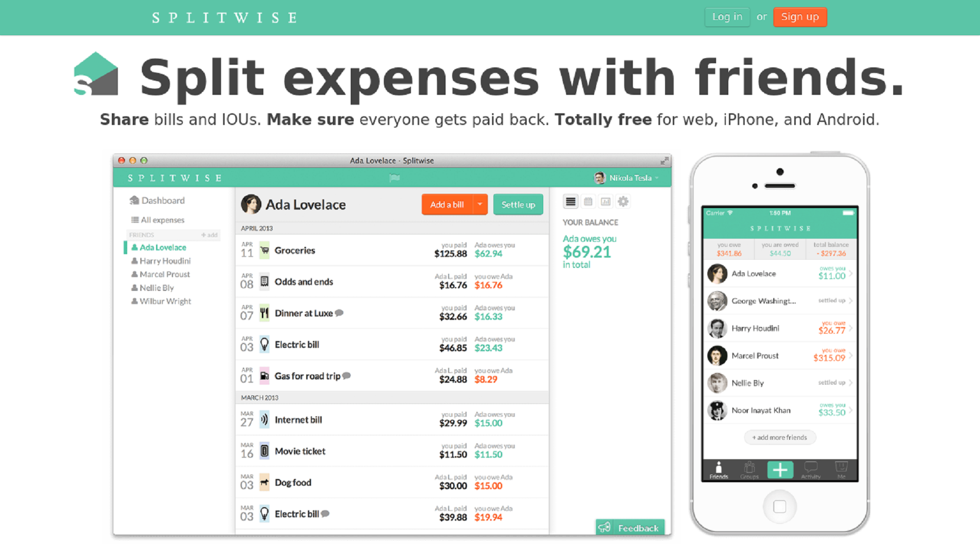Click the add more friends link
Screen dimensions: 980x551
(780, 438)
